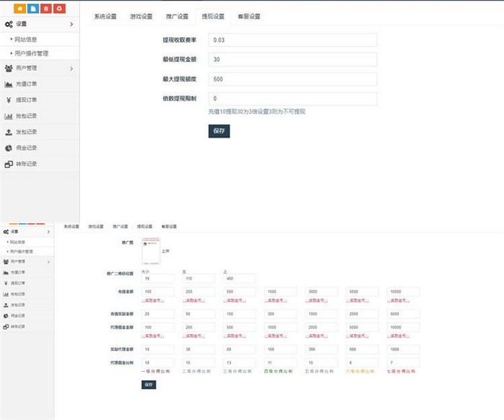Click the 最大提现额度 field showing 500
This screenshot has height=420, width=504.
292,79
